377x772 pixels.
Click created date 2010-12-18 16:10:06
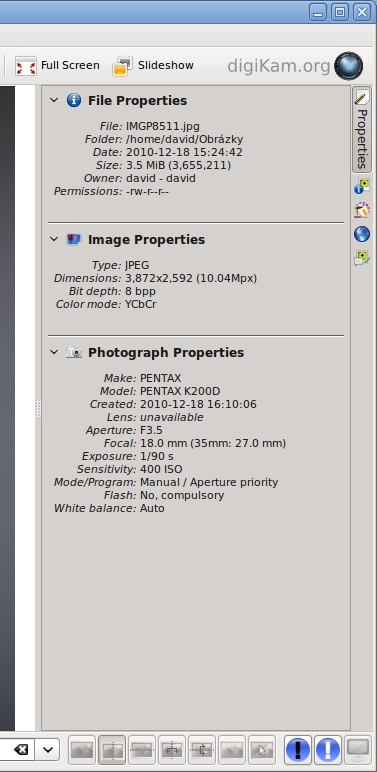click(198, 405)
